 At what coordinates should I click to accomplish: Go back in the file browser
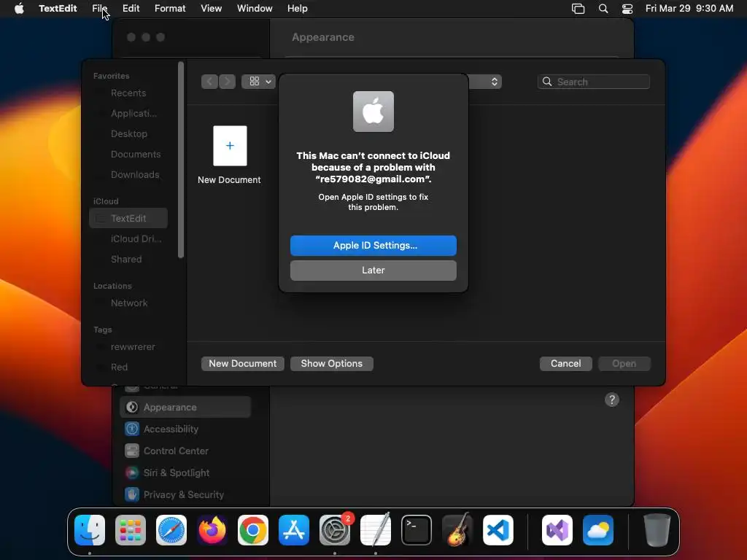click(x=209, y=82)
